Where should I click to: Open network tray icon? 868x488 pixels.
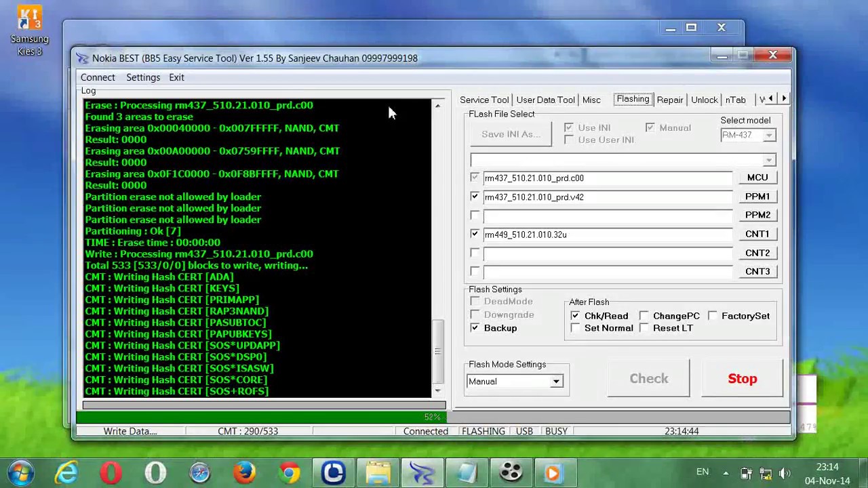[766, 473]
